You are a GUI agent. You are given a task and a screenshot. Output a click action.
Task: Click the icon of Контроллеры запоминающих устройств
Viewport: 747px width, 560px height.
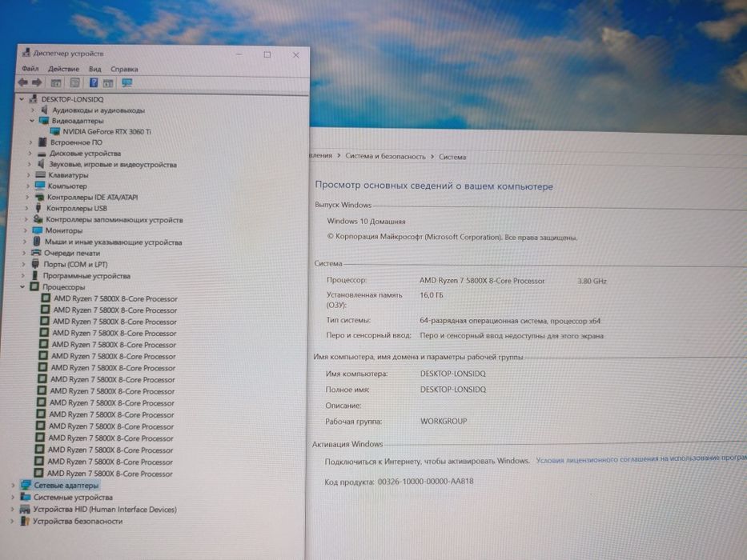[x=38, y=219]
